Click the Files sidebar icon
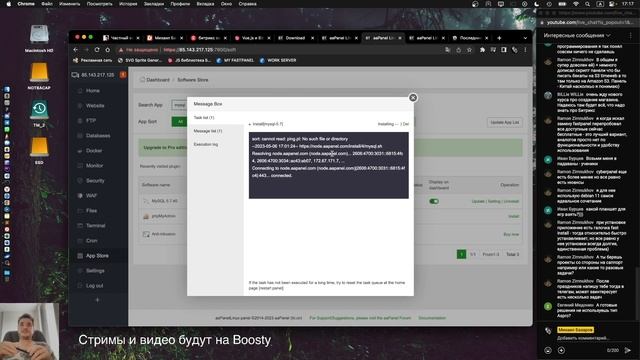 (x=80, y=211)
